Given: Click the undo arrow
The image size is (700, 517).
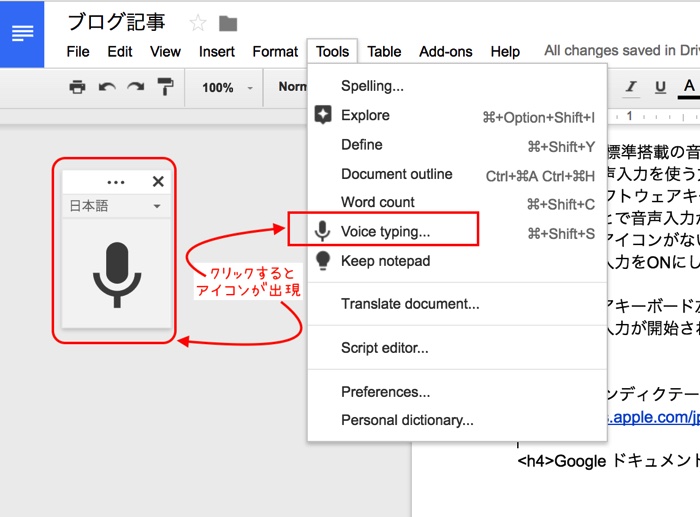Looking at the screenshot, I should (x=107, y=87).
